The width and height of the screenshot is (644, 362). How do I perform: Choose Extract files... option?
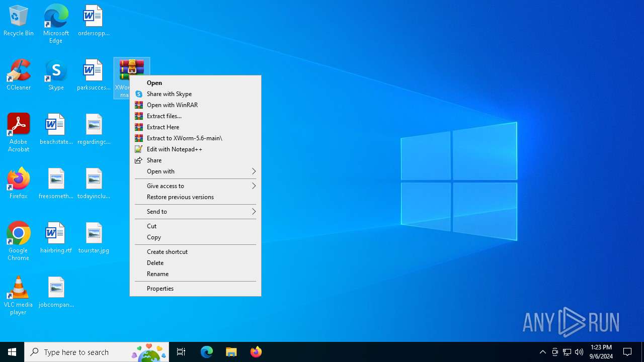195,116
